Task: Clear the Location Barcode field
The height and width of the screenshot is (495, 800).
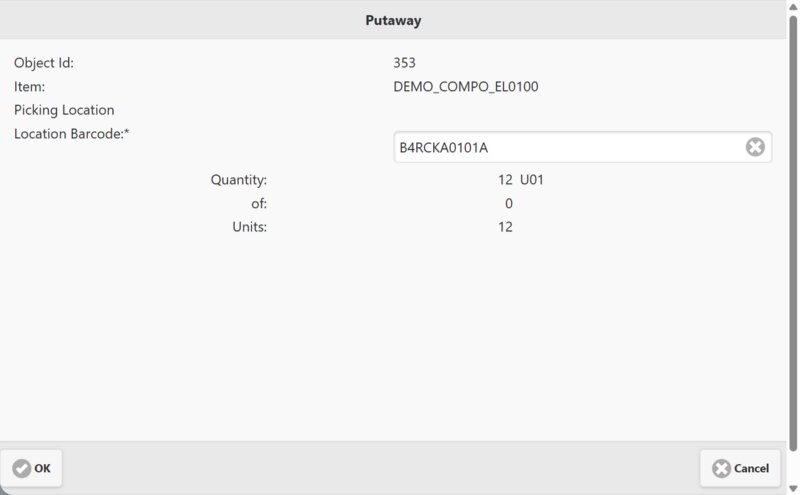Action: coord(755,148)
